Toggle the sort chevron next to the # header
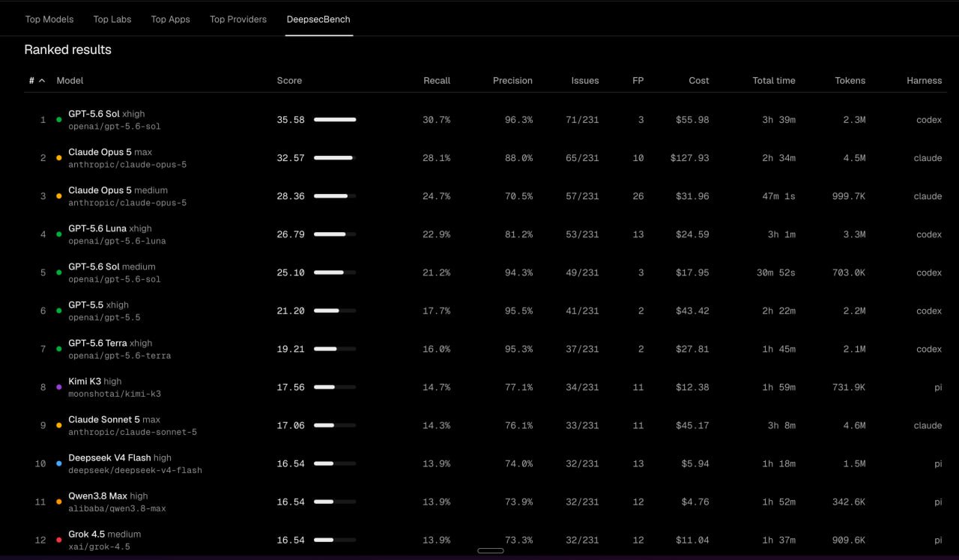Image resolution: width=959 pixels, height=560 pixels. tap(42, 80)
